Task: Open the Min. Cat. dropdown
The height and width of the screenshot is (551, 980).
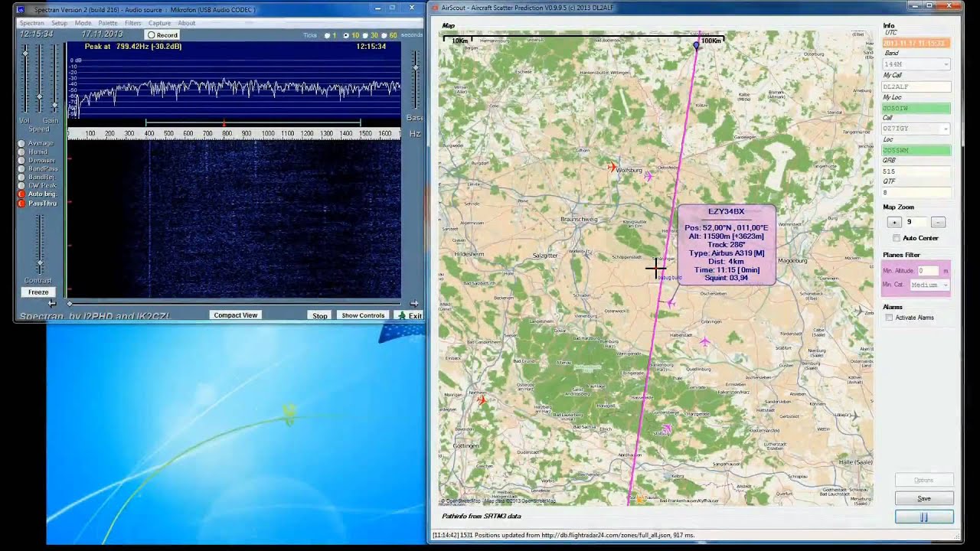Action: pos(929,285)
